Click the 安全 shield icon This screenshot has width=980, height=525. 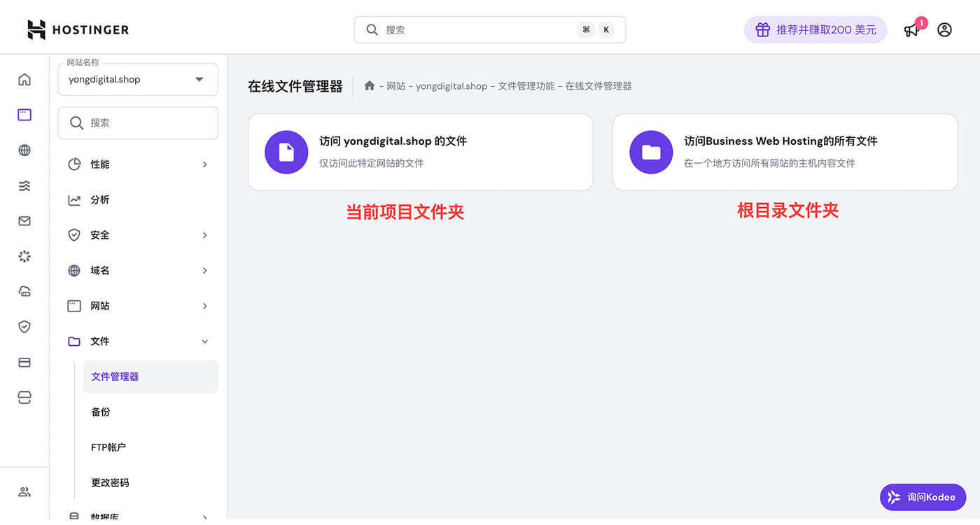tap(74, 235)
